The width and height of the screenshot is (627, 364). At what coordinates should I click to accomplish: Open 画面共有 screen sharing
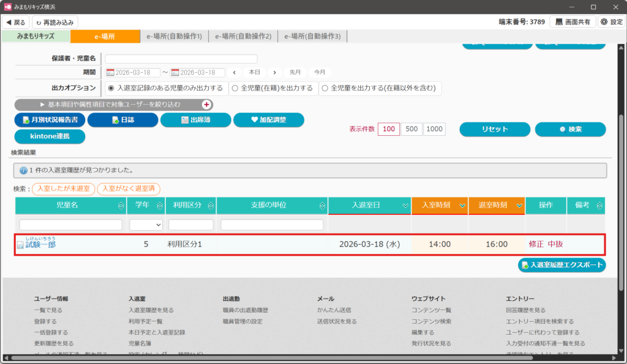(x=572, y=22)
